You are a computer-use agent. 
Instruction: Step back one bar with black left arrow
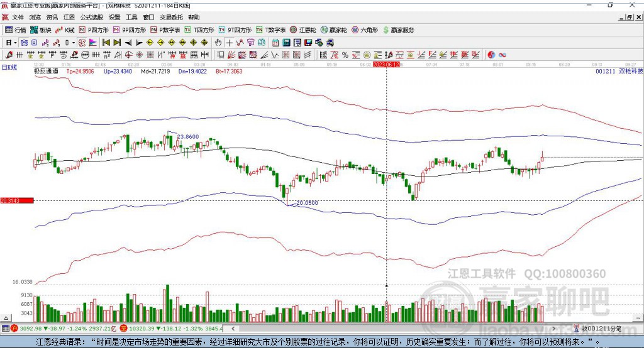tap(128, 43)
